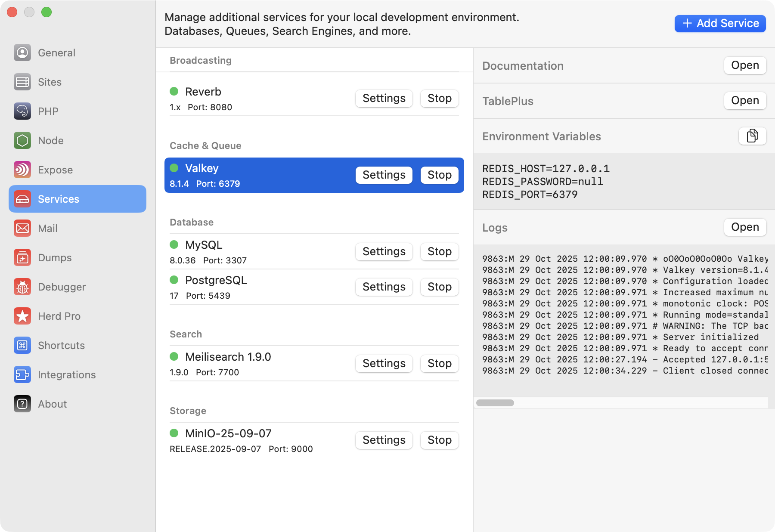Open the Herd Pro section
This screenshot has height=532, width=775.
77,316
